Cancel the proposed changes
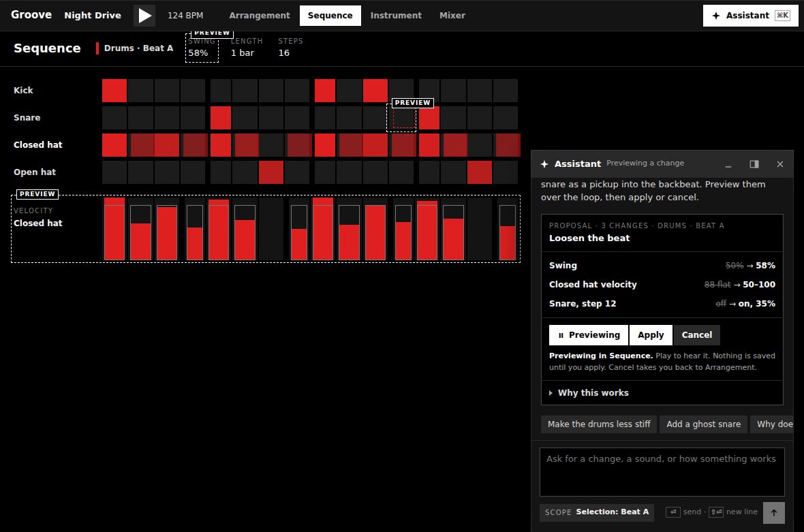Image resolution: width=804 pixels, height=532 pixels. (696, 335)
